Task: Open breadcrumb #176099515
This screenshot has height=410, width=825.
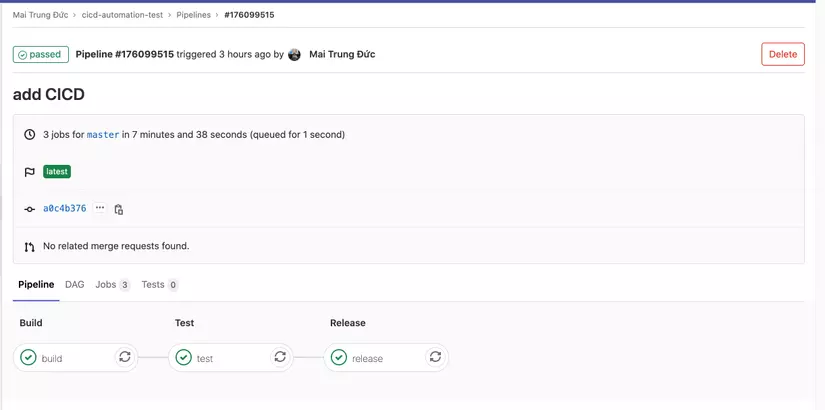Action: pos(249,15)
